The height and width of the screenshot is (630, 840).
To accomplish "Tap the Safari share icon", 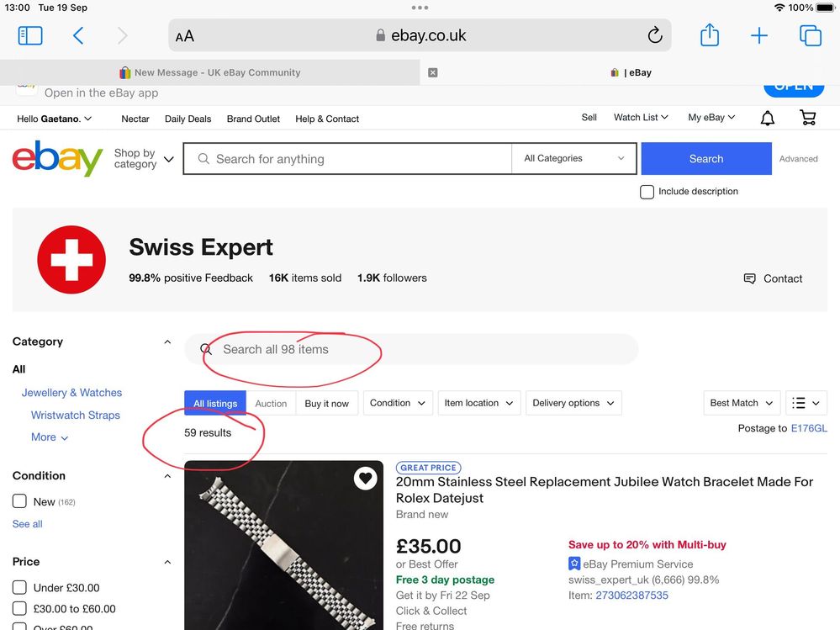I will 710,35.
